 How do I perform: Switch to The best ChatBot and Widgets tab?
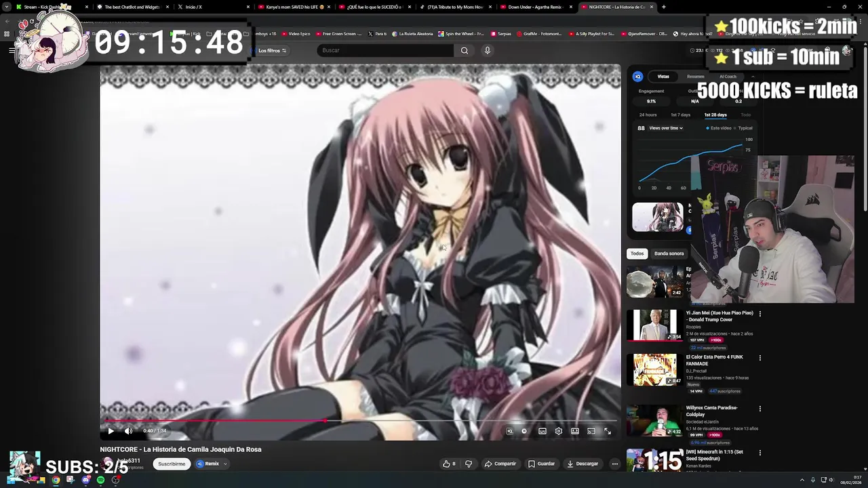[x=132, y=7]
